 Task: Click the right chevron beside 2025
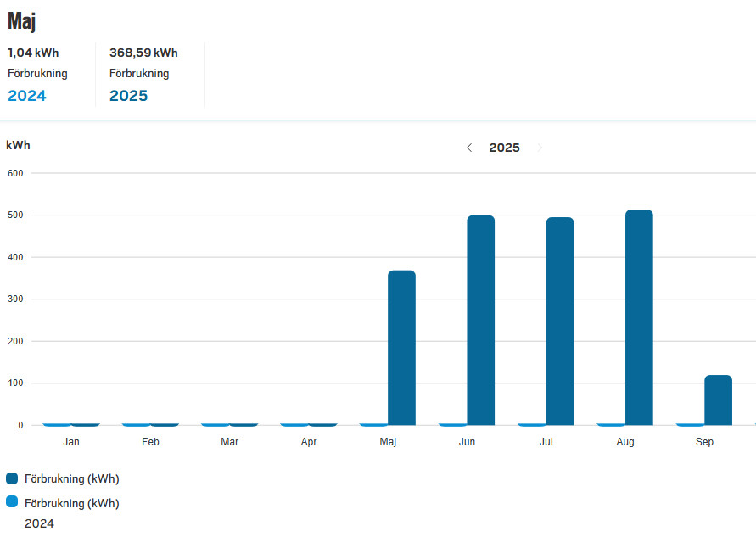[540, 148]
